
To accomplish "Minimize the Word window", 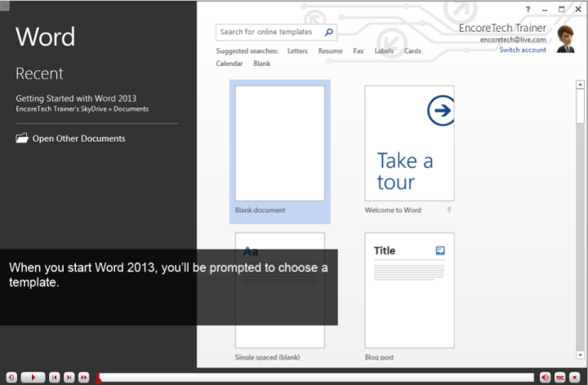I will coord(545,10).
